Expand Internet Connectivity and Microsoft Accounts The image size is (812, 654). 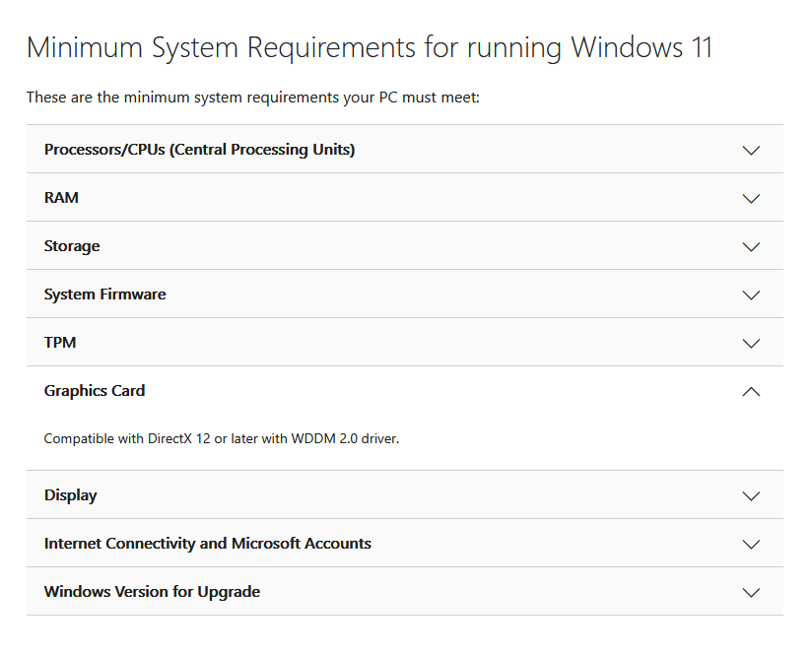click(x=207, y=544)
